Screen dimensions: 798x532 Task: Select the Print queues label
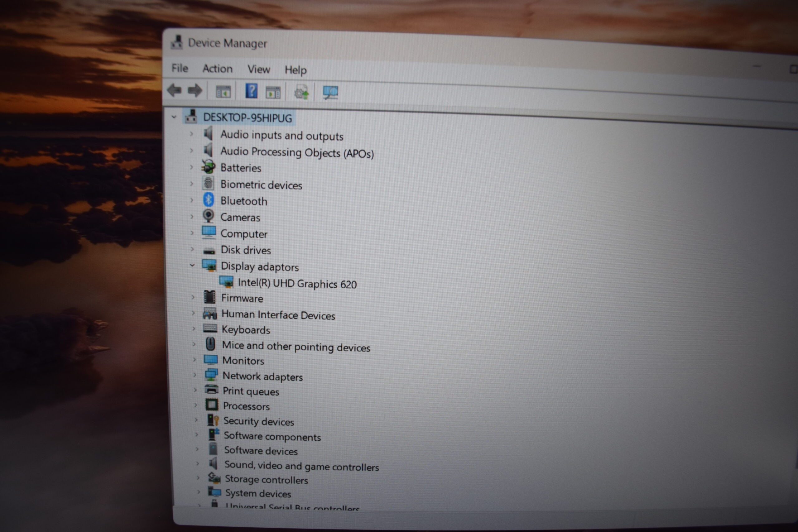251,391
